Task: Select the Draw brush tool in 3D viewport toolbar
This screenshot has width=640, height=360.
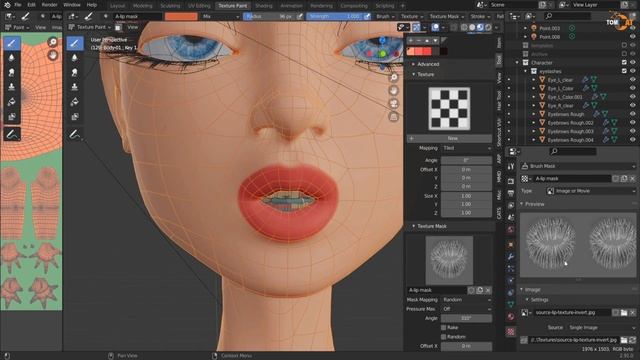Action: 75,43
